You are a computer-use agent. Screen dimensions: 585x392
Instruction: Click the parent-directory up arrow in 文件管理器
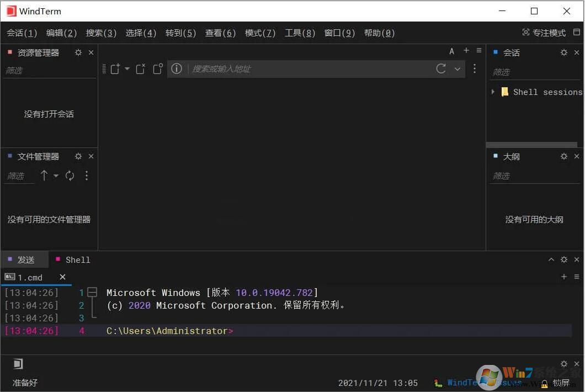pyautogui.click(x=44, y=176)
